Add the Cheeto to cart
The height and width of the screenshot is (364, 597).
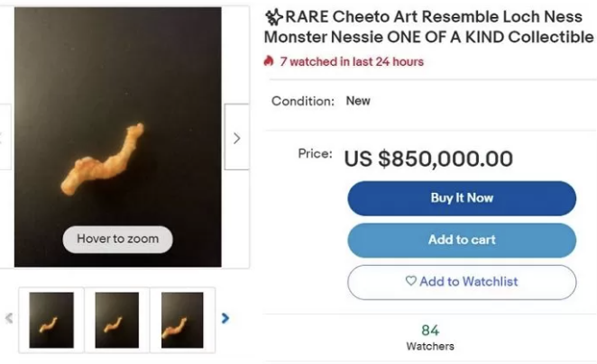point(462,240)
